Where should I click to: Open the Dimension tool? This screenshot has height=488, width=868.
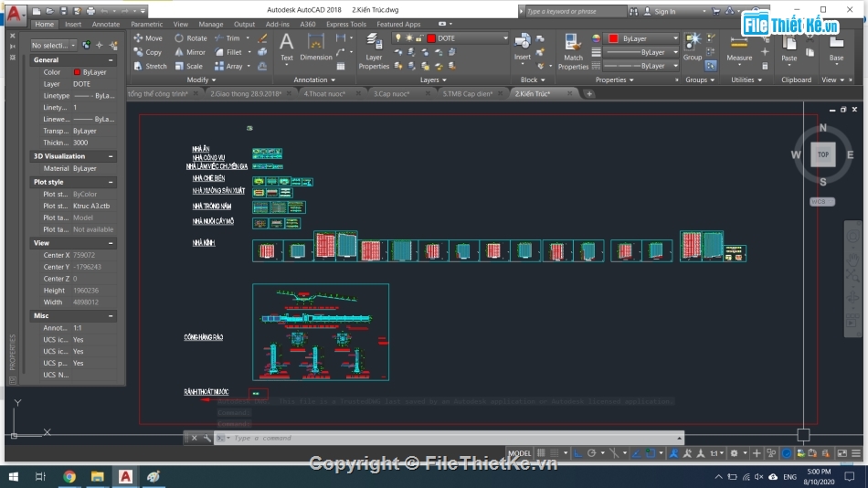pos(315,48)
